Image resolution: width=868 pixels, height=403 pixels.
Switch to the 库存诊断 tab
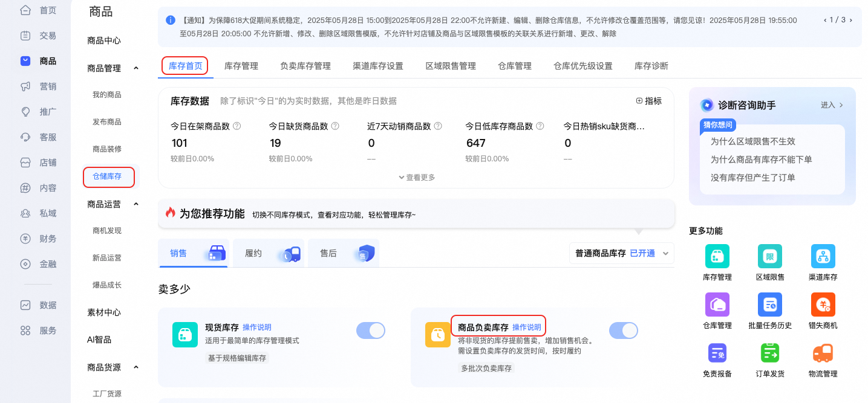(x=651, y=66)
